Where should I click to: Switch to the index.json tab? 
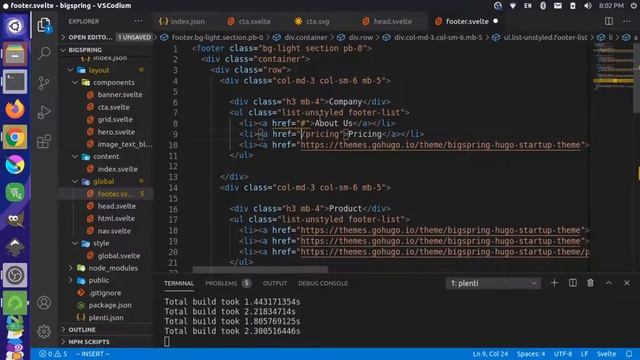pyautogui.click(x=182, y=21)
